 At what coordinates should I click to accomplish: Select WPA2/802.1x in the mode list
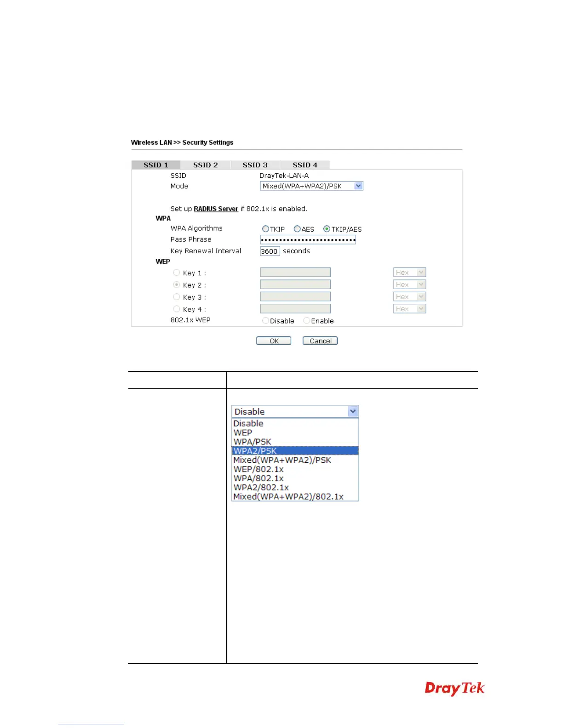click(295, 488)
